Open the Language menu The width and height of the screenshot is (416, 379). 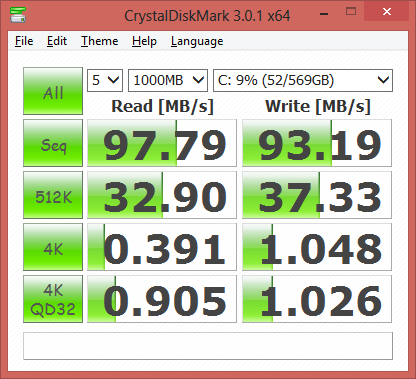(197, 41)
